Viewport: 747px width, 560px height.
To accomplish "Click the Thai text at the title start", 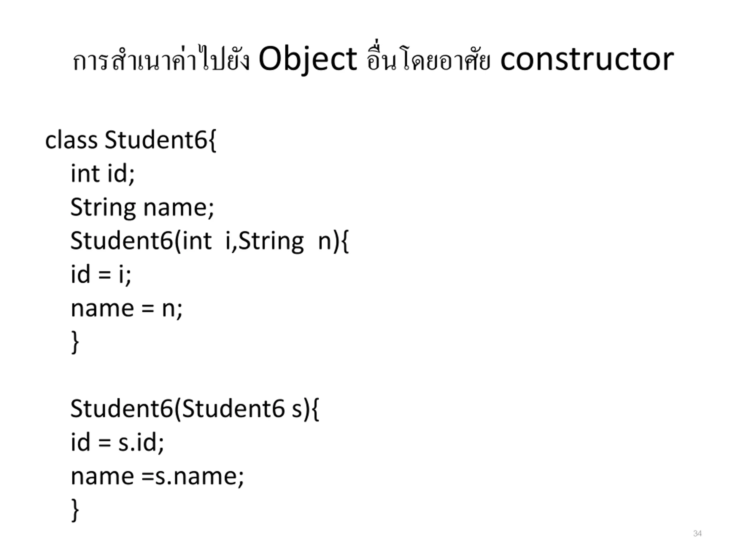I will 161,59.
